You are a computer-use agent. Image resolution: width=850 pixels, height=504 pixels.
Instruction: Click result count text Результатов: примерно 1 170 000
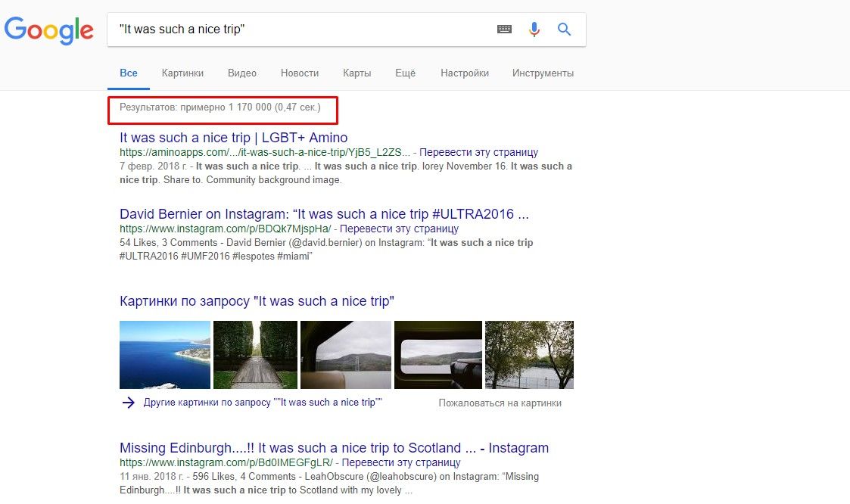click(195, 107)
